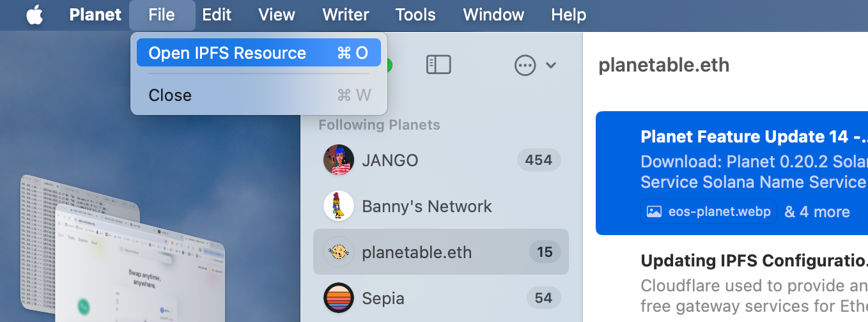Image resolution: width=868 pixels, height=322 pixels.
Task: Click the JANGO unread count badge 454
Action: pyautogui.click(x=538, y=160)
